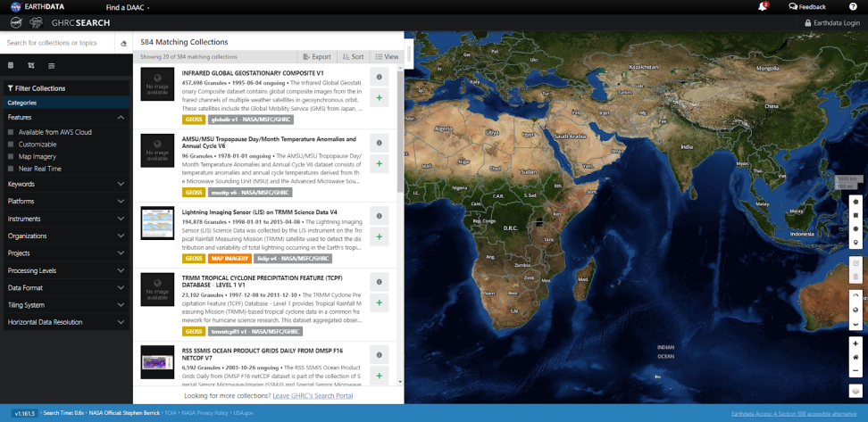Open the temporal calendar filter

point(11,65)
